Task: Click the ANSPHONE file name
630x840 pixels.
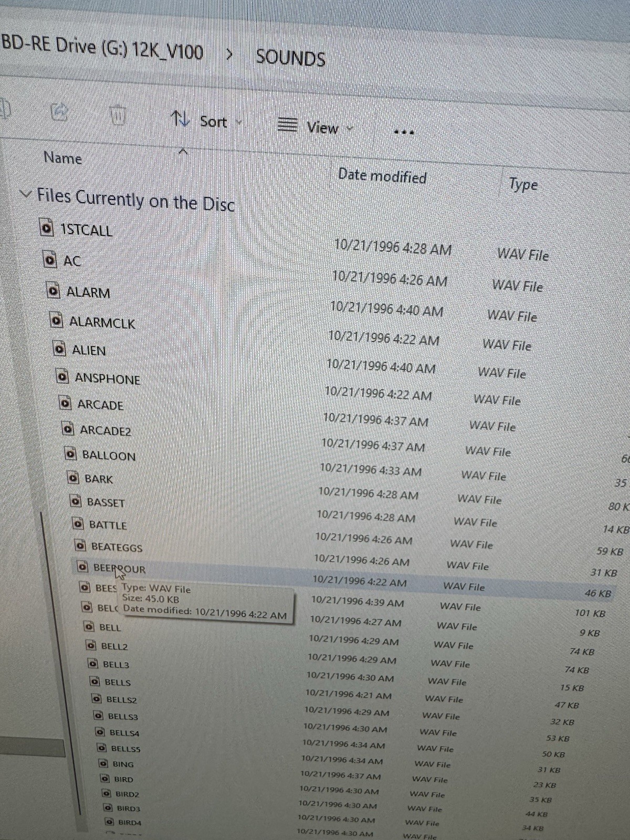Action: tap(108, 379)
